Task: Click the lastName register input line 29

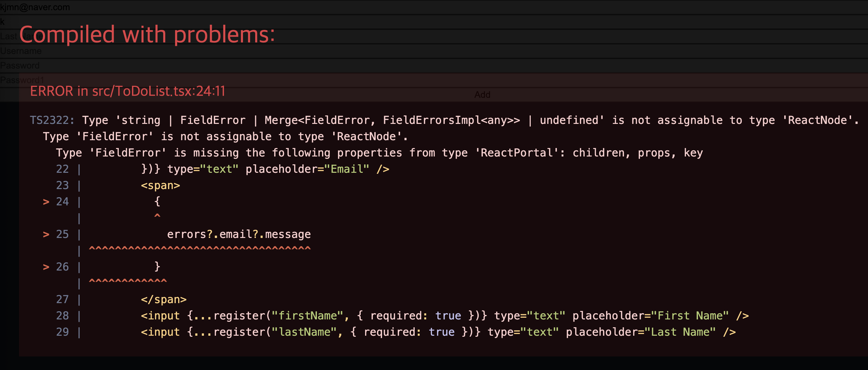Action: pos(438,332)
